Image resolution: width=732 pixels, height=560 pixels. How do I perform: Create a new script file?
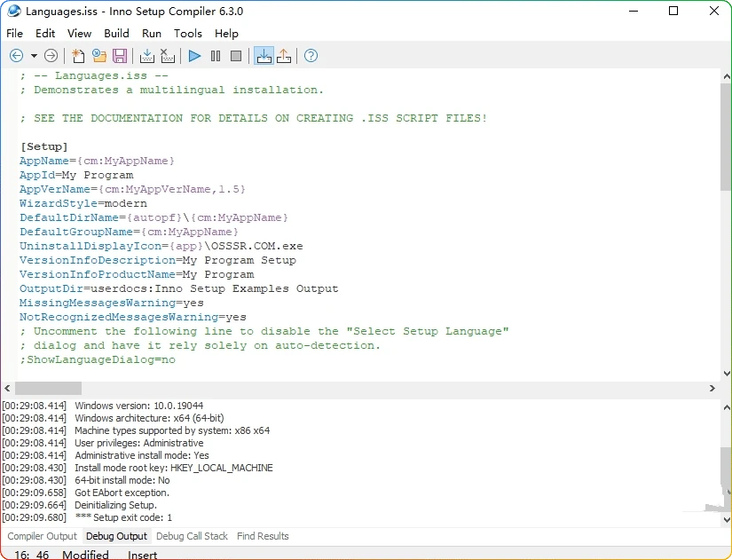click(78, 56)
